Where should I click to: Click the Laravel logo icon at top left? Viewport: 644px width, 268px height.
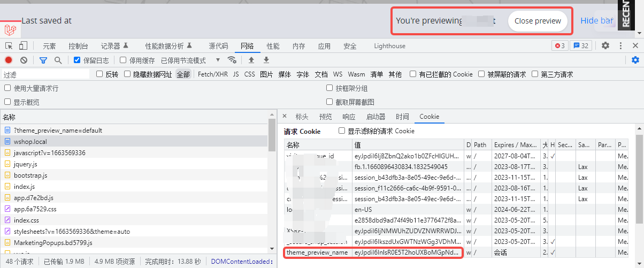pos(10,29)
